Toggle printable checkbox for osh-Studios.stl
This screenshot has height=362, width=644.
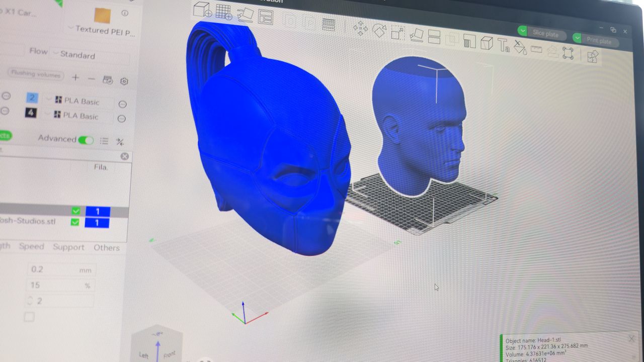pos(75,222)
